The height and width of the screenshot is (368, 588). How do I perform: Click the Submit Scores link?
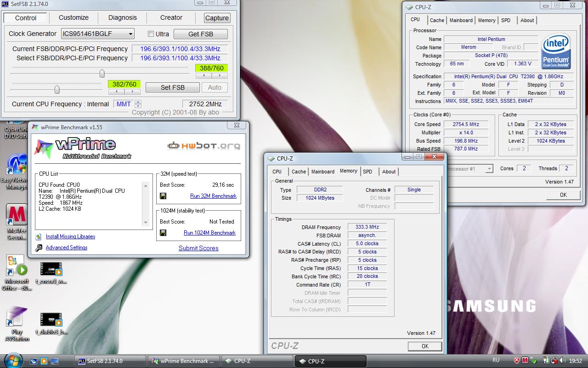198,248
